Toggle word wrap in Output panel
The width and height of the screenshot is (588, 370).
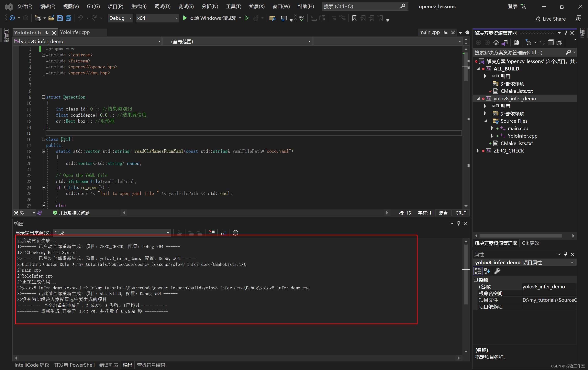point(223,232)
